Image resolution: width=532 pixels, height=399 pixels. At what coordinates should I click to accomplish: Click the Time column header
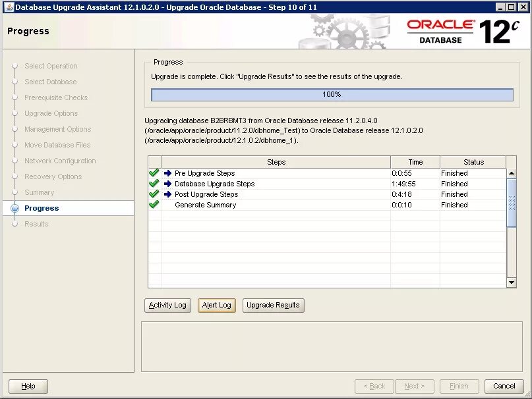click(415, 162)
